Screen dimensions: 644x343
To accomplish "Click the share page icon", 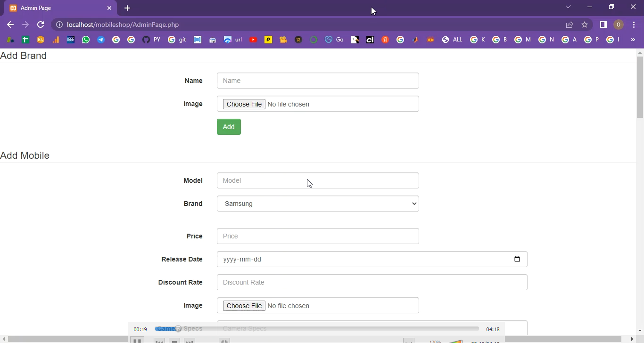I will 570,24.
